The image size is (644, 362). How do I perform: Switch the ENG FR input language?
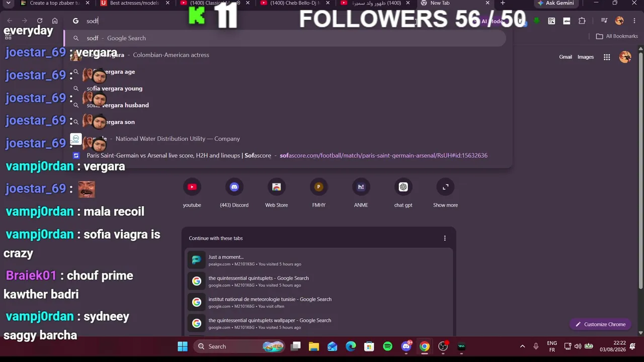(x=552, y=346)
